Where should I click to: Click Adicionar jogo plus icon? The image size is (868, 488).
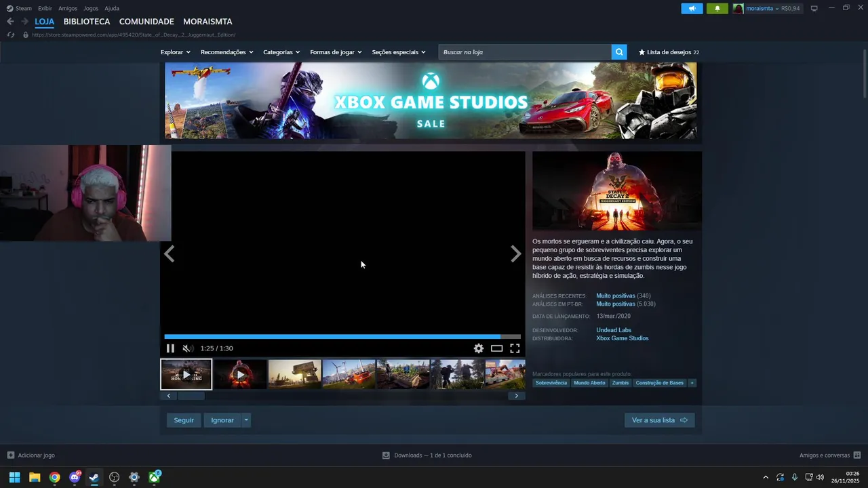pyautogui.click(x=11, y=455)
